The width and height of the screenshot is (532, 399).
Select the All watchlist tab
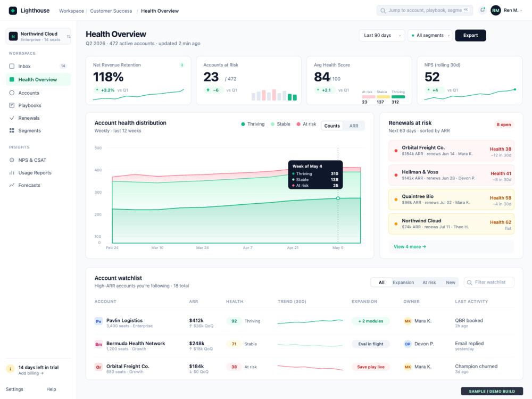click(x=381, y=282)
